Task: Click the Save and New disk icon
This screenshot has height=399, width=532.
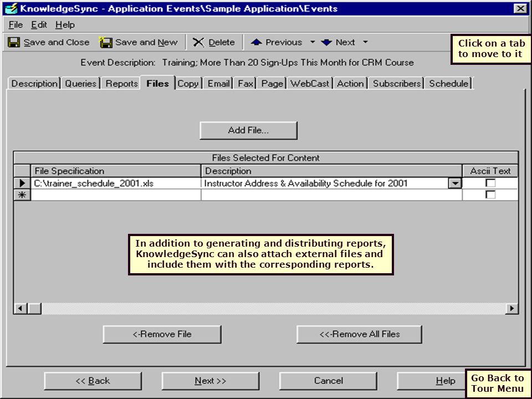Action: (105, 43)
